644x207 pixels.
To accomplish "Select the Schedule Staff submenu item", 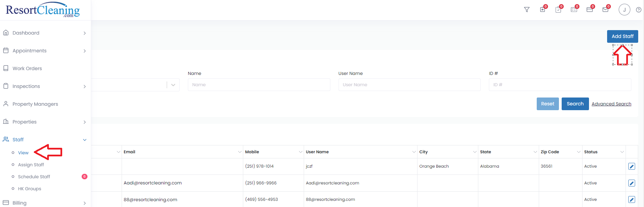I will [34, 177].
